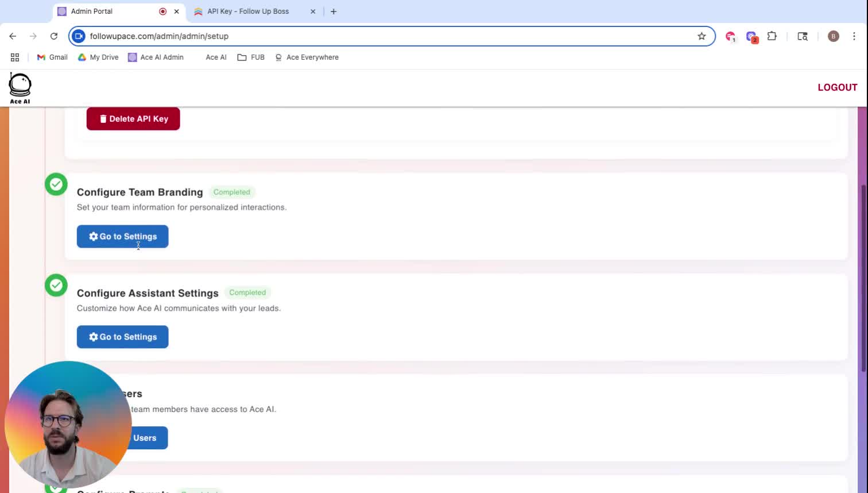Go to Settings for Team Branding
This screenshot has height=493, width=868.
pos(123,237)
